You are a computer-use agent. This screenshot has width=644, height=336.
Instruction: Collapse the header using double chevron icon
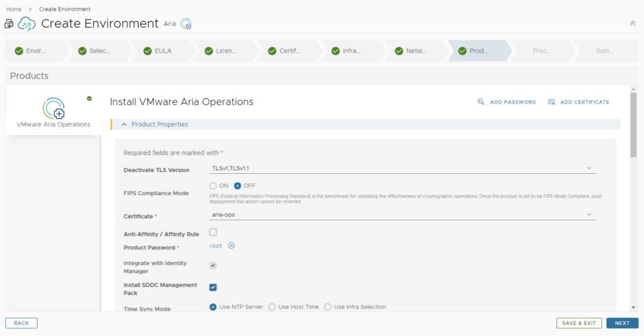632,23
